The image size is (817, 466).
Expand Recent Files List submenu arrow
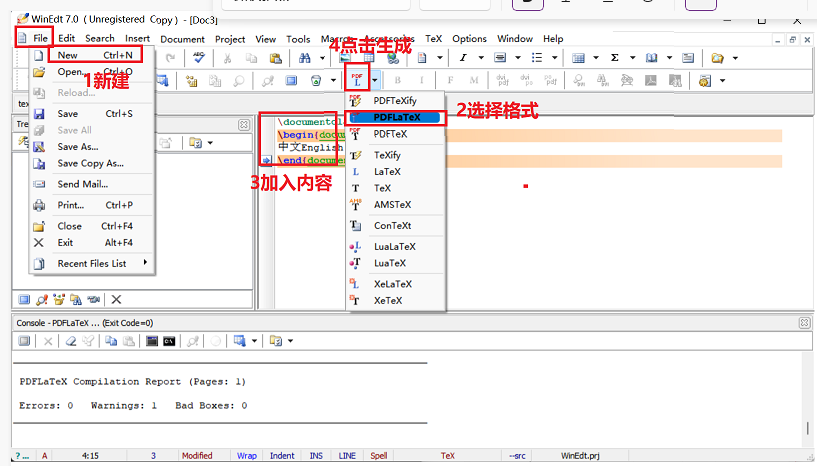145,263
